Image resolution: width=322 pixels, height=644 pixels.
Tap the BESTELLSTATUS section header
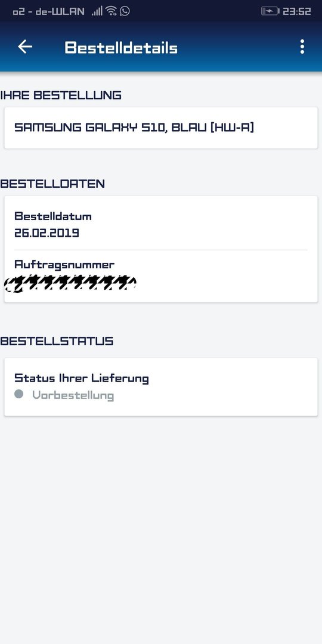point(57,341)
